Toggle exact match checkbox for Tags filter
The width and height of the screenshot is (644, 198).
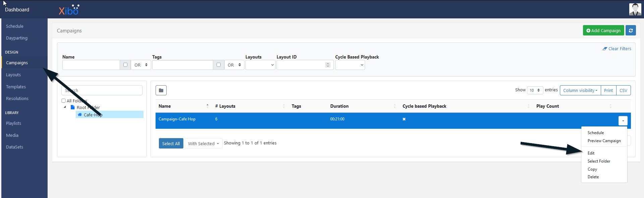tap(219, 65)
